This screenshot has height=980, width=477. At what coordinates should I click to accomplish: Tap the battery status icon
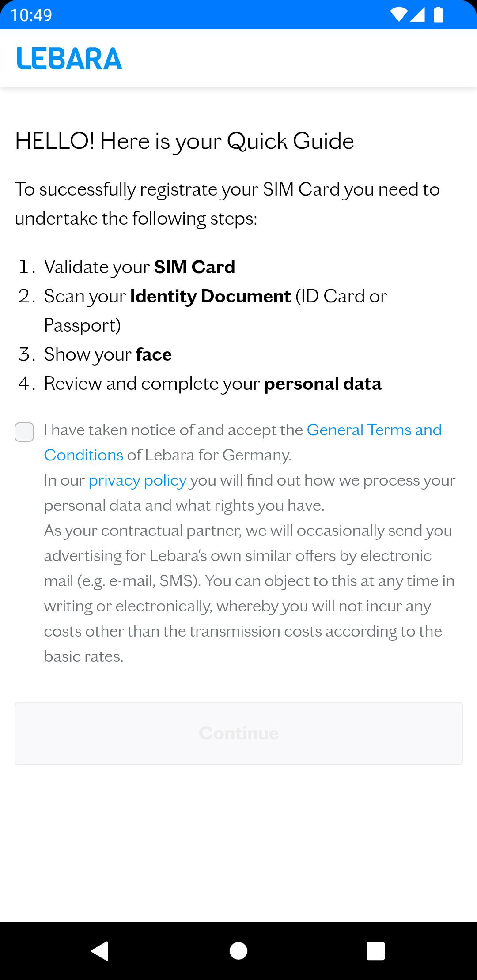coord(438,15)
